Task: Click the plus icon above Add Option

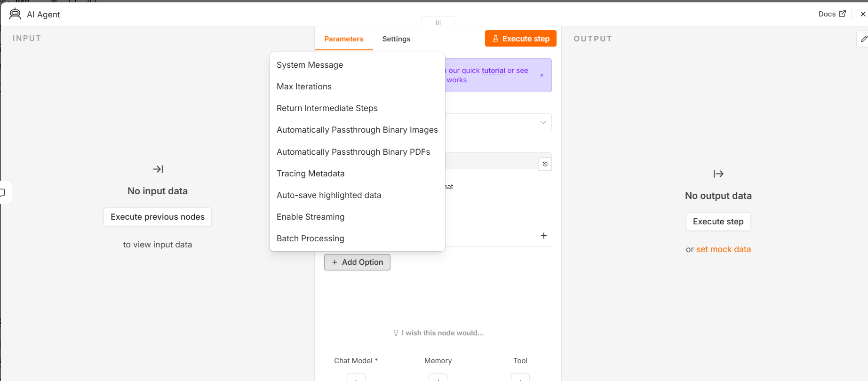Action: pyautogui.click(x=544, y=236)
